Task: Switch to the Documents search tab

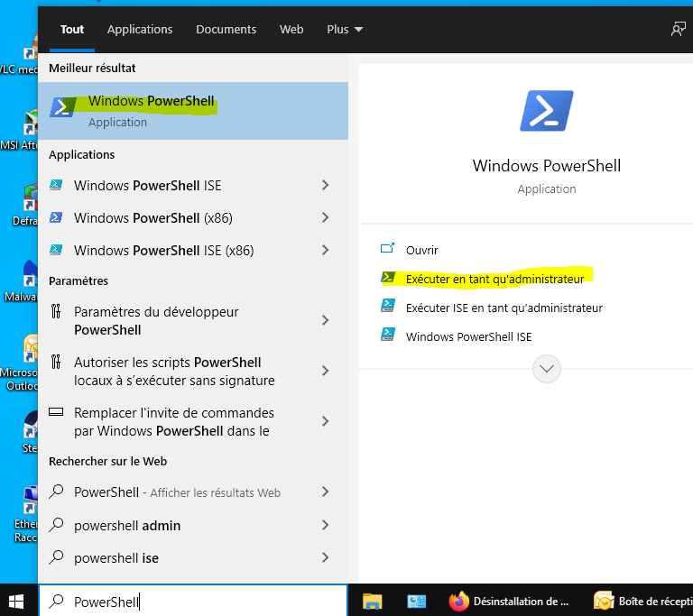Action: click(226, 29)
